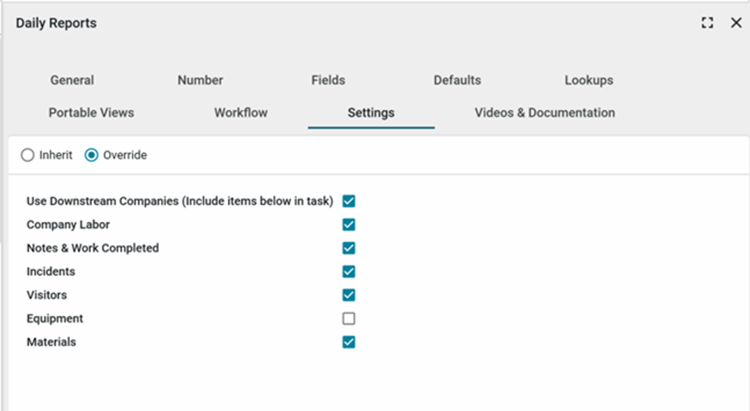The height and width of the screenshot is (411, 750).
Task: Click the Settings tab
Action: point(371,113)
